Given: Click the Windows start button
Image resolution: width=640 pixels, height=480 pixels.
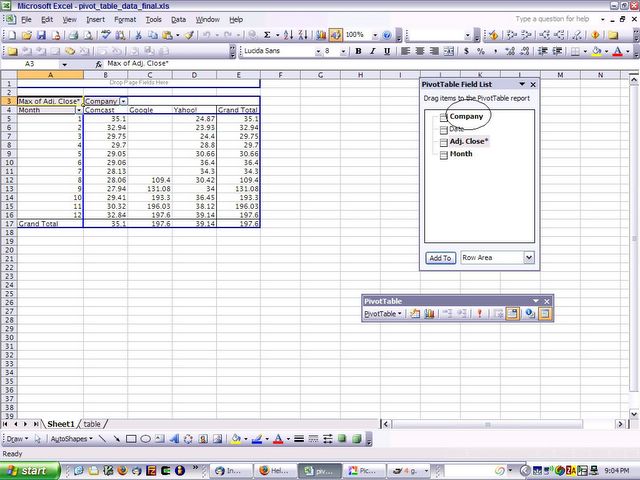Looking at the screenshot, I should click(29, 471).
